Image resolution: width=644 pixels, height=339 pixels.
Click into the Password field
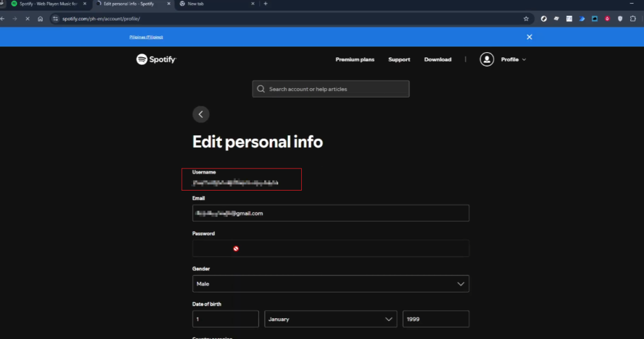(x=331, y=248)
